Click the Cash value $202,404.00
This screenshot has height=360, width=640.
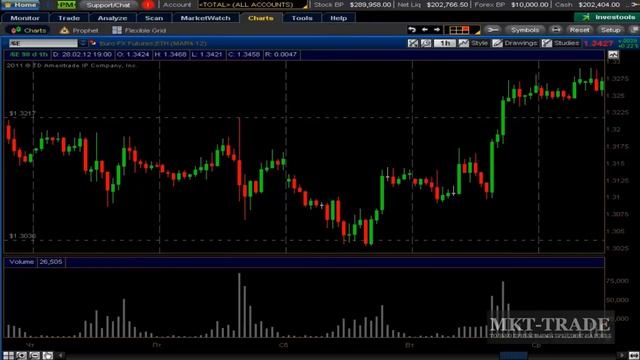pyautogui.click(x=599, y=5)
